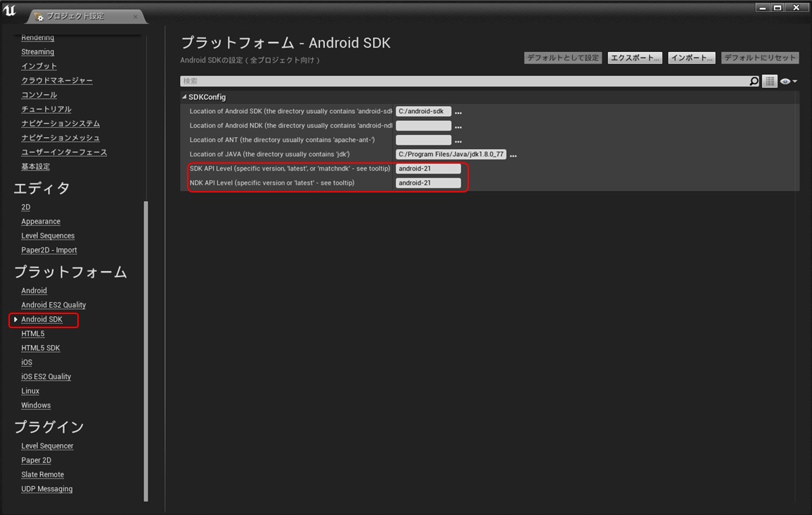The height and width of the screenshot is (515, 812).
Task: Focus the 検索 search field
Action: pos(465,82)
